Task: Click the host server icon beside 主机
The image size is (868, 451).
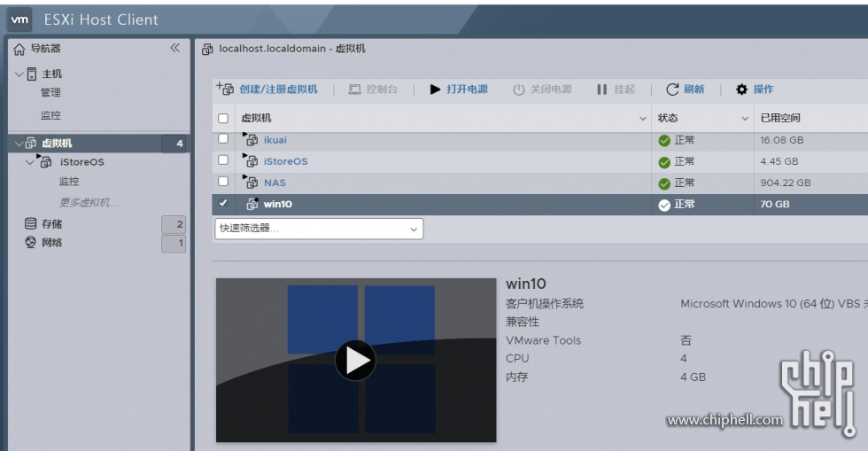Action: point(32,74)
